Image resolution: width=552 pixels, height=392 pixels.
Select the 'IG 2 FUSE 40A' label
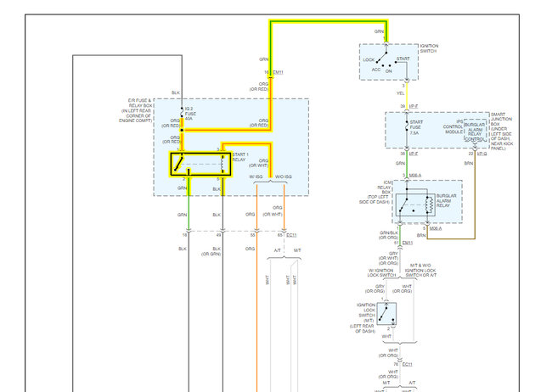coord(190,114)
